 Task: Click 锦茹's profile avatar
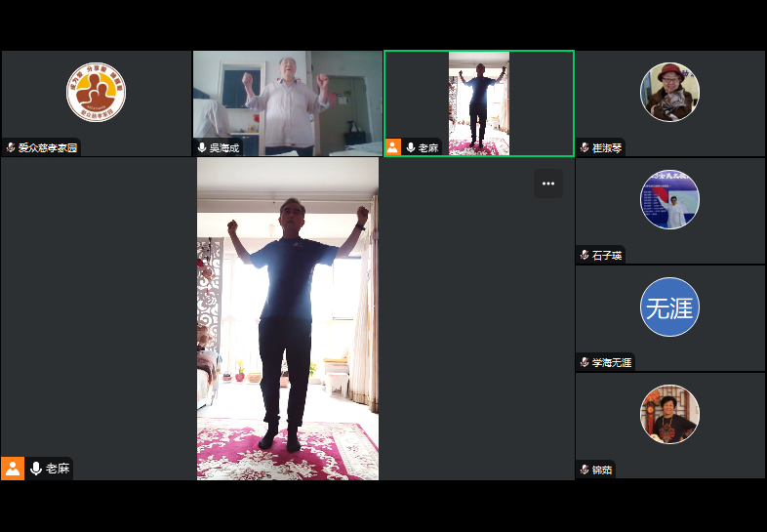[x=669, y=414]
